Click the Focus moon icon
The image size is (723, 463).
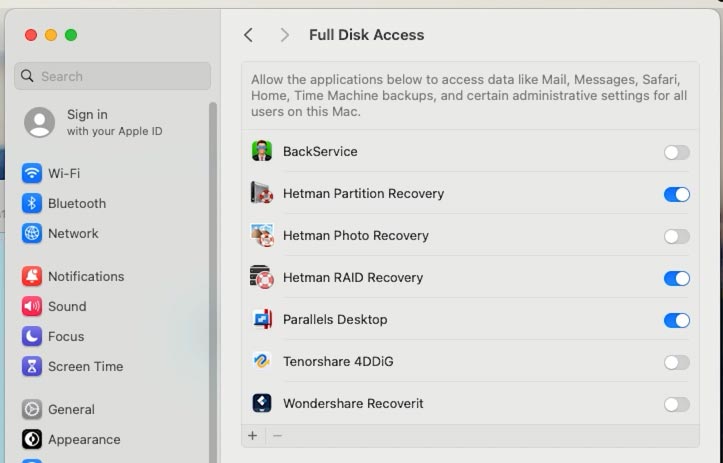(x=32, y=336)
